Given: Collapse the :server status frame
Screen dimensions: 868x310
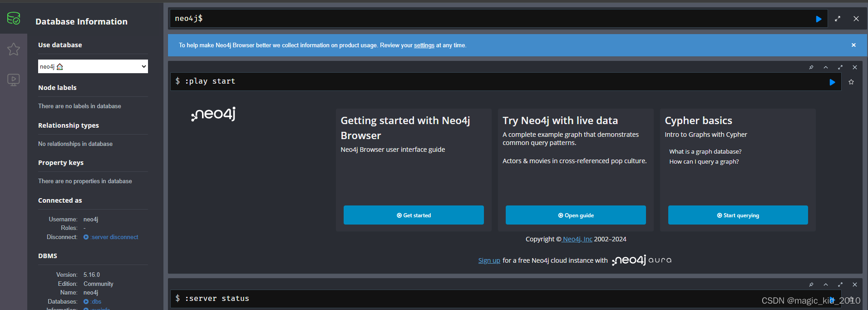Looking at the screenshot, I should click(x=826, y=285).
